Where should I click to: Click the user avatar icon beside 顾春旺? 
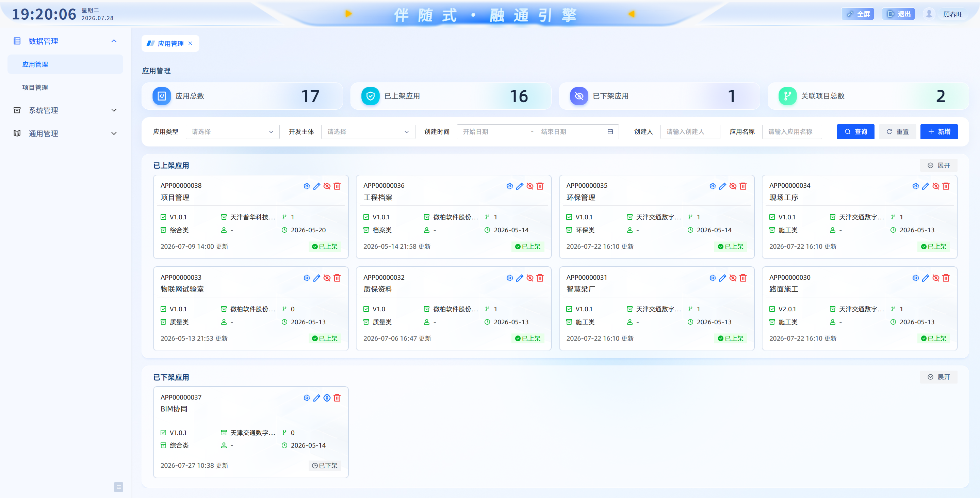pyautogui.click(x=929, y=14)
